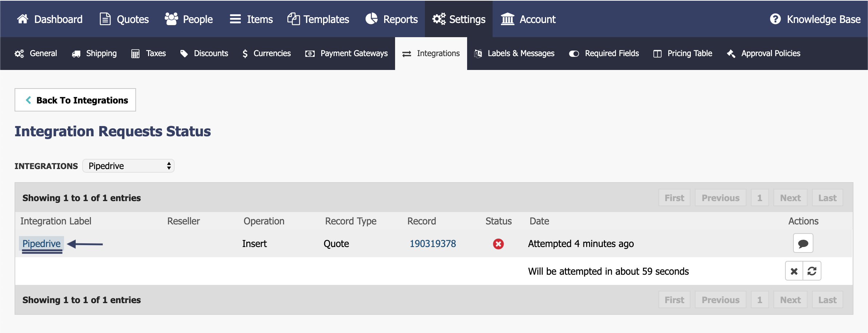Click the top First pagination button
The height and width of the screenshot is (333, 868).
coord(674,198)
